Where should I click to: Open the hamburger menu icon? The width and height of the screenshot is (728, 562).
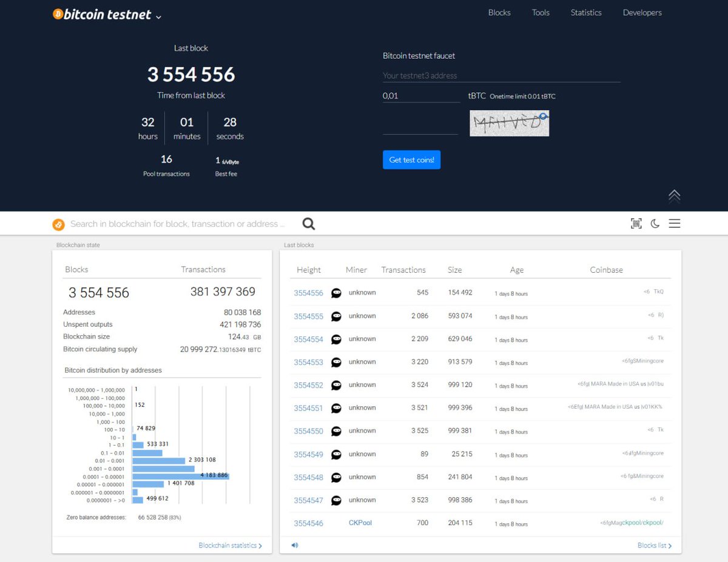(675, 224)
